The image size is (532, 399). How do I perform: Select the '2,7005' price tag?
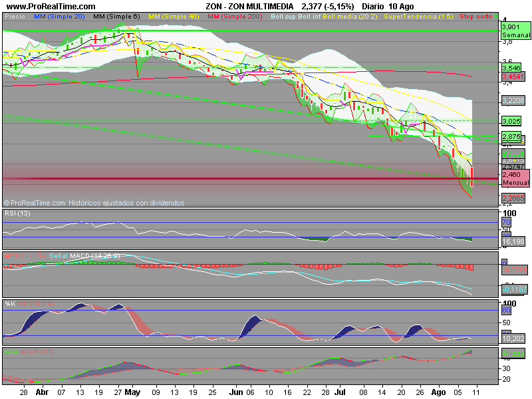(x=513, y=154)
